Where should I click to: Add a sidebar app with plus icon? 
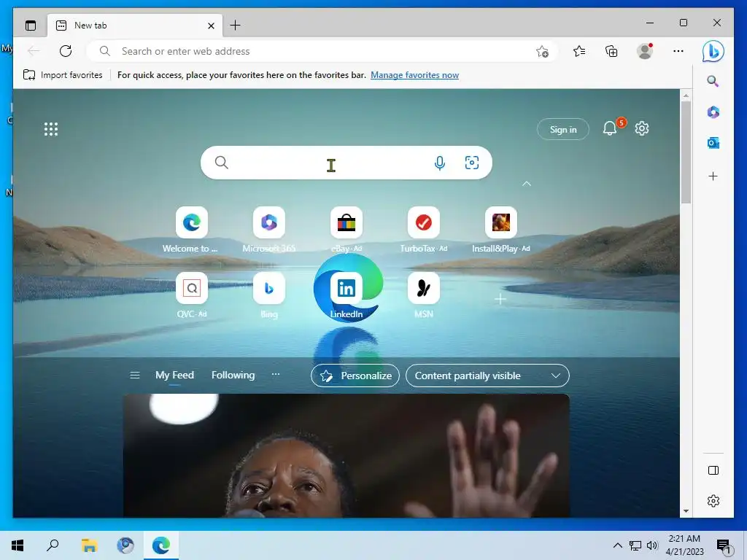click(713, 176)
